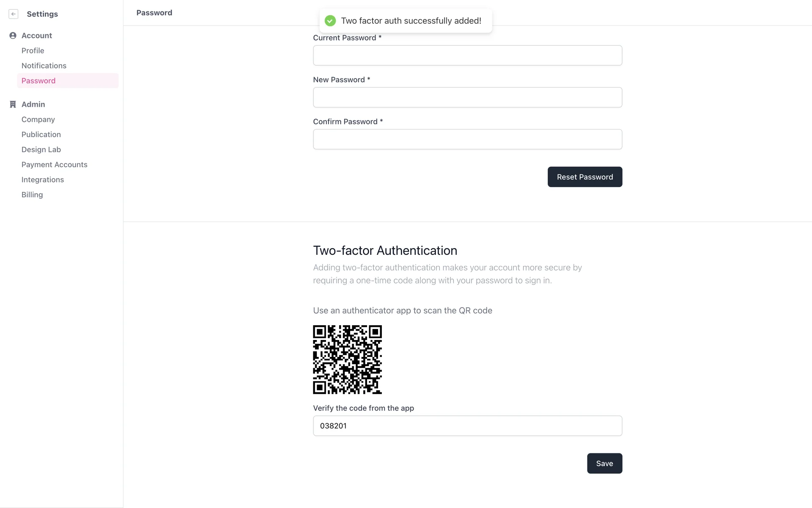Click the verification code input field
Viewport: 812px width, 508px height.
(x=467, y=426)
